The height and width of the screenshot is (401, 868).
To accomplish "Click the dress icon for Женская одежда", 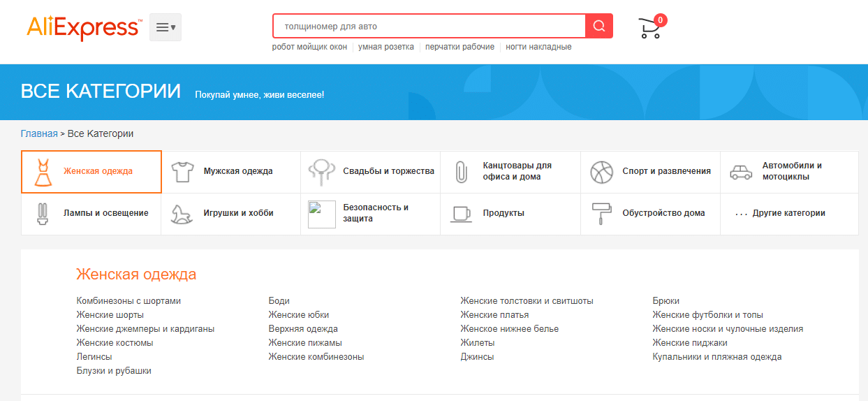I will (x=43, y=171).
